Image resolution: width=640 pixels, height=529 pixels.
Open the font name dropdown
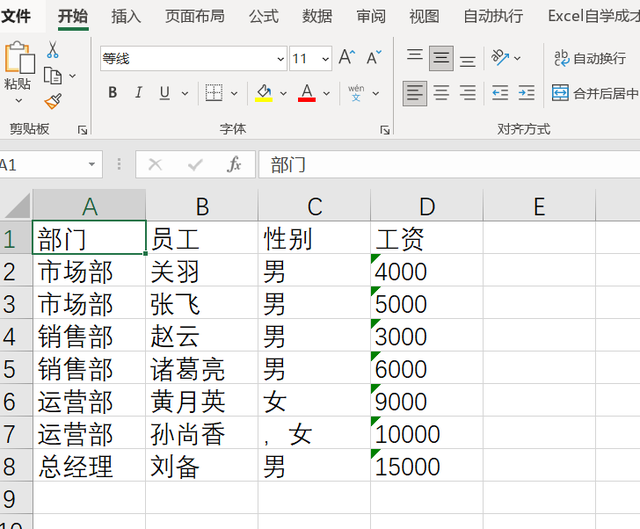(x=280, y=59)
